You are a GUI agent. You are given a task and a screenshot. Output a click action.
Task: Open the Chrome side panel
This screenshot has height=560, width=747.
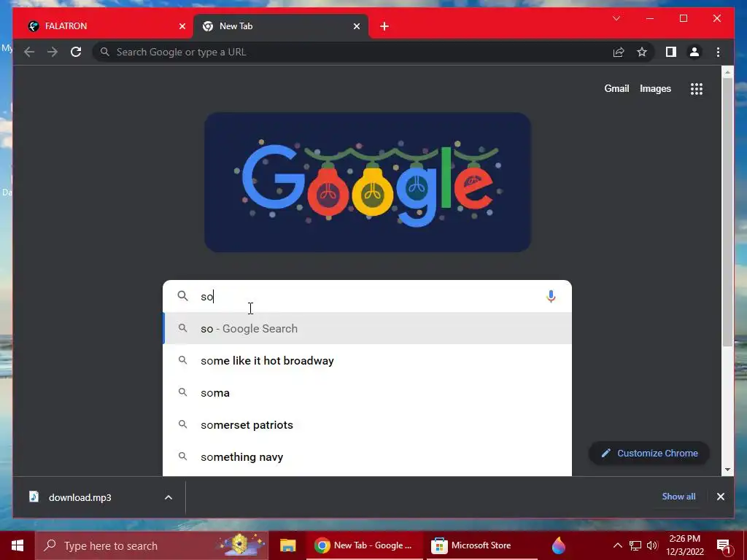pyautogui.click(x=671, y=52)
